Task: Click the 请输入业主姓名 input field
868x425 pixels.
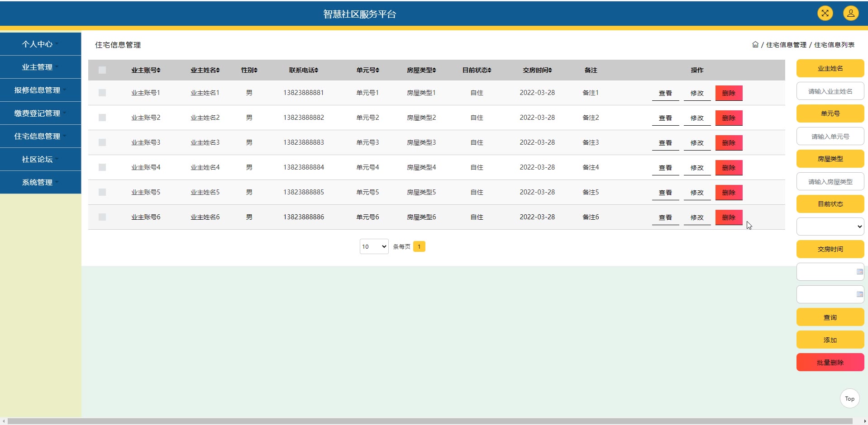Action: 830,91
